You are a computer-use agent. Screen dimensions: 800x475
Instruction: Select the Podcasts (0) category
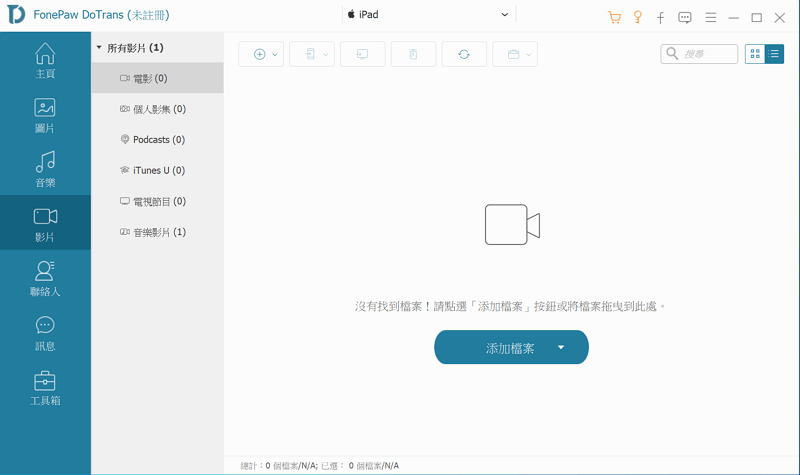click(x=158, y=139)
